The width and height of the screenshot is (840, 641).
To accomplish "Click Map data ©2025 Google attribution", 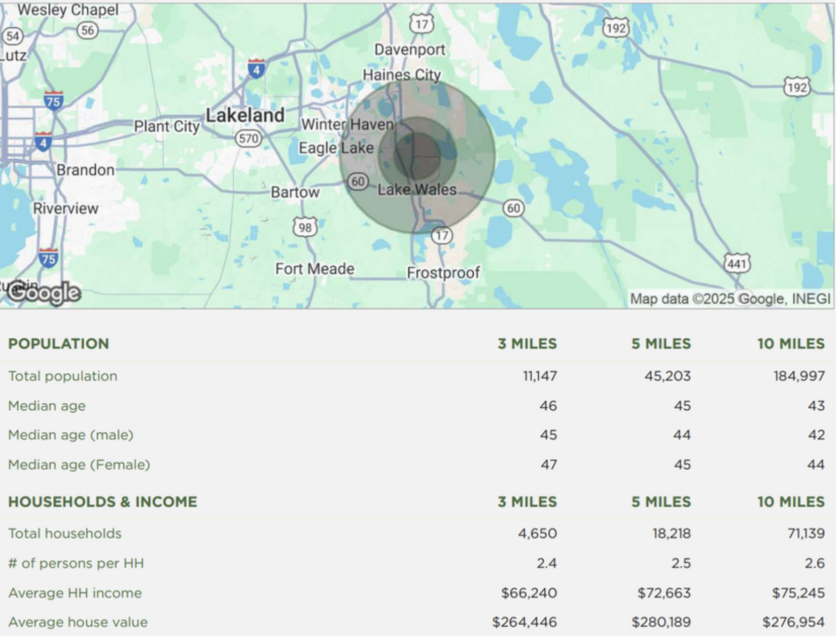I will click(x=729, y=299).
